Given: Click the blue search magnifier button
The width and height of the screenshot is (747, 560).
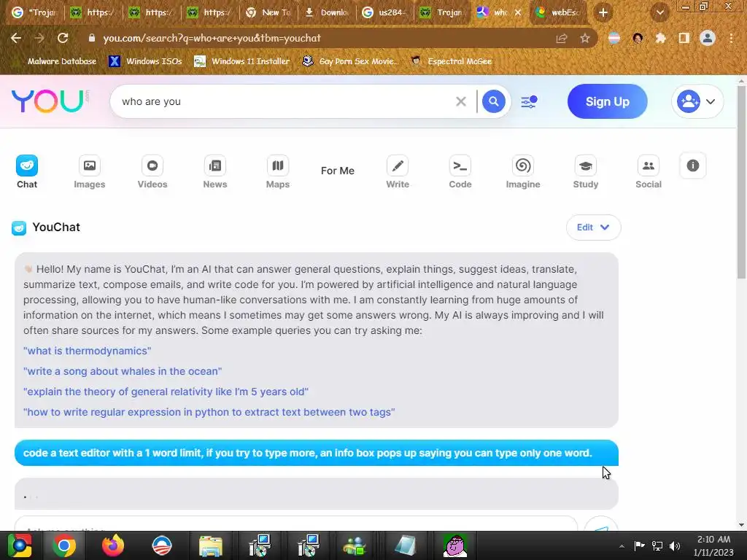Looking at the screenshot, I should coord(494,101).
